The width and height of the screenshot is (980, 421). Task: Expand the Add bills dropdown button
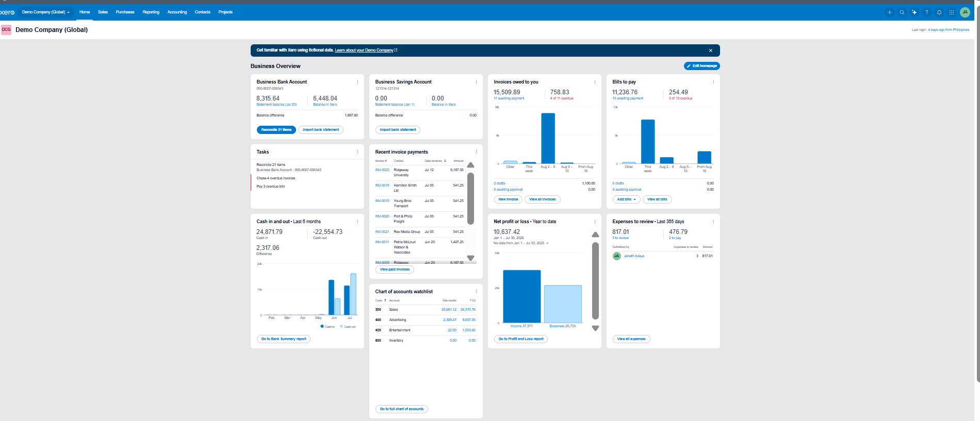click(627, 199)
